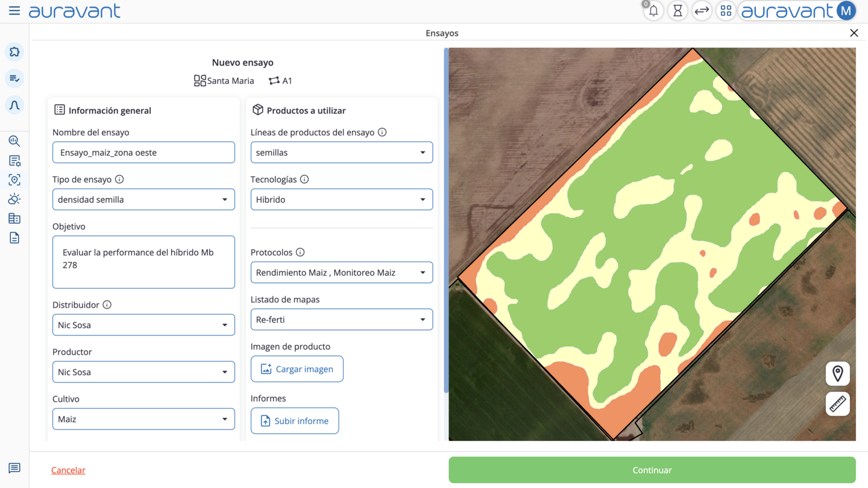Expand the Listado de mapas dropdown
Screen dimensions: 868x488
click(x=342, y=320)
